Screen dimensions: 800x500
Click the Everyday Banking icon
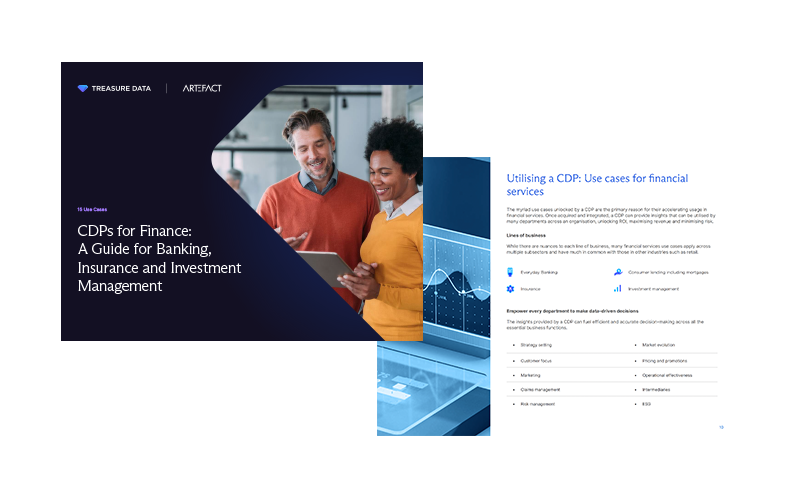tap(510, 272)
